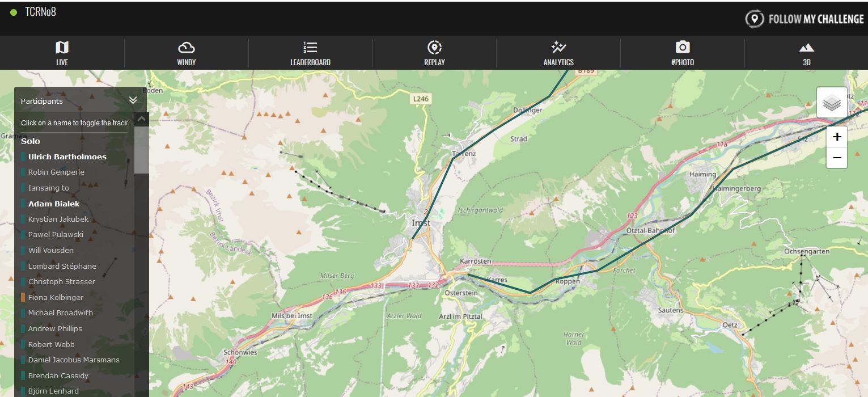Click the Haiming label on map
The image size is (868, 397).
[702, 174]
